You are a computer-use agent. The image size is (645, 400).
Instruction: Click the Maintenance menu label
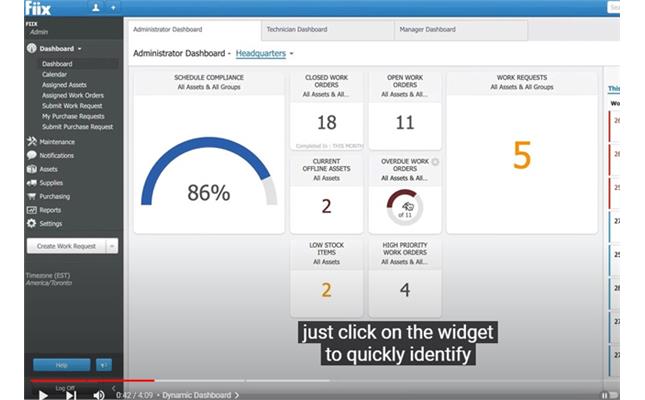tap(57, 142)
